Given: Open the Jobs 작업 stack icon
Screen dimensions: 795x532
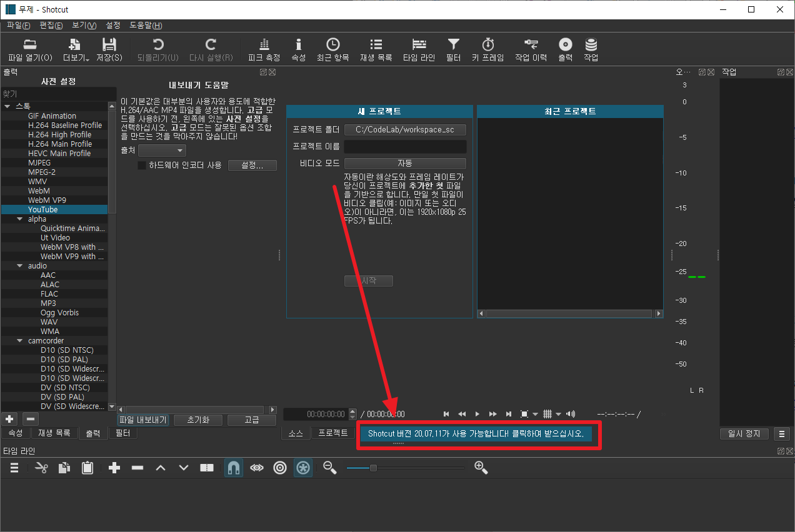Looking at the screenshot, I should click(591, 44).
